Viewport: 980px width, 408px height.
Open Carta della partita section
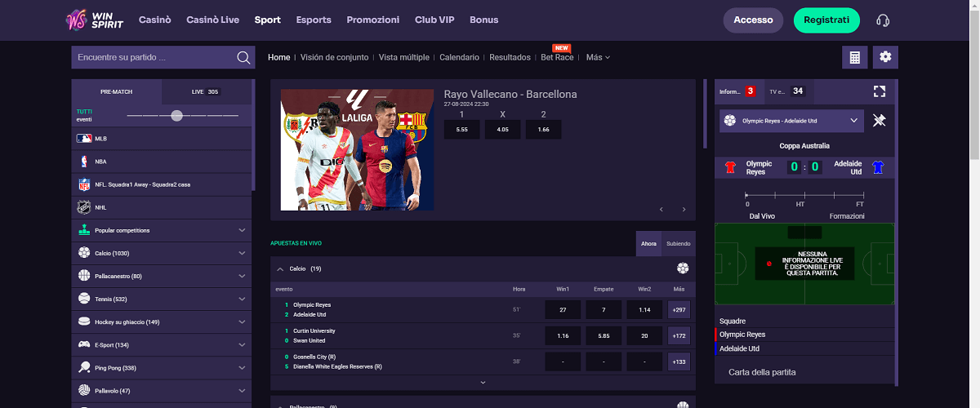762,372
